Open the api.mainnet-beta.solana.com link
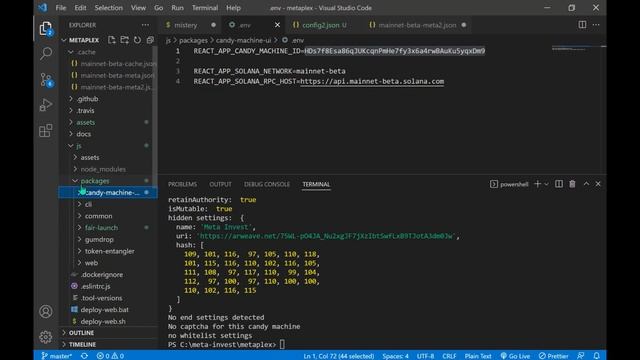Image resolution: width=640 pixels, height=360 pixels. 372,81
